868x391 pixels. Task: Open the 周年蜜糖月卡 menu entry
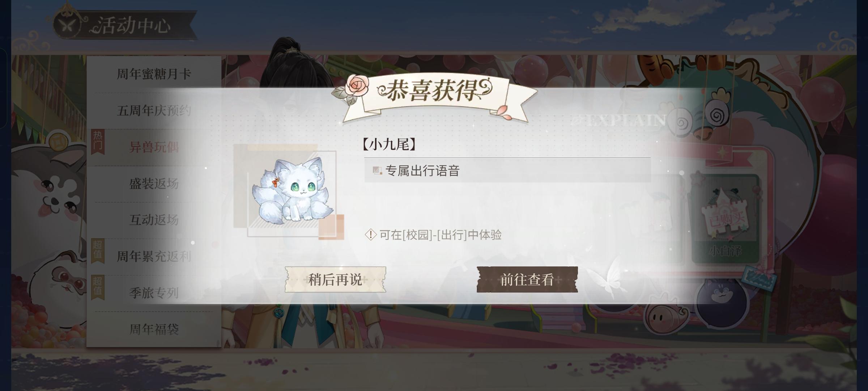click(x=154, y=74)
